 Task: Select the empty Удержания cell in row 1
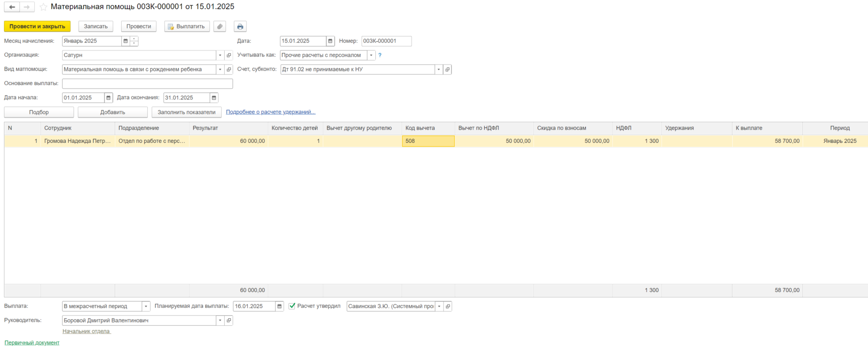click(x=697, y=141)
